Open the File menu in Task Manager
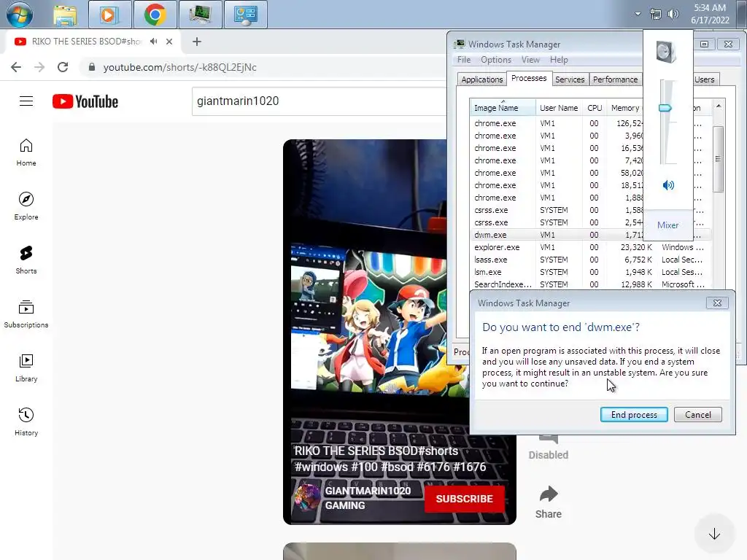 (463, 60)
